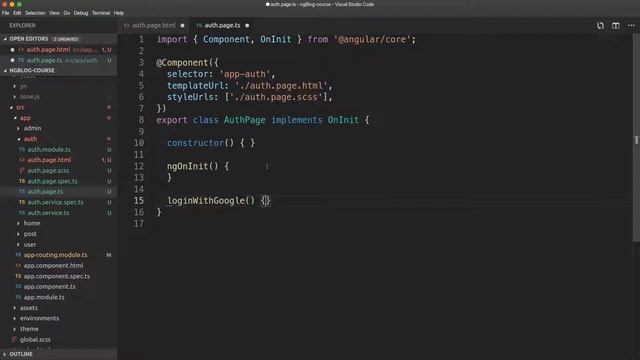The height and width of the screenshot is (360, 640).
Task: Click the import statement on line 1
Action: [286, 40]
